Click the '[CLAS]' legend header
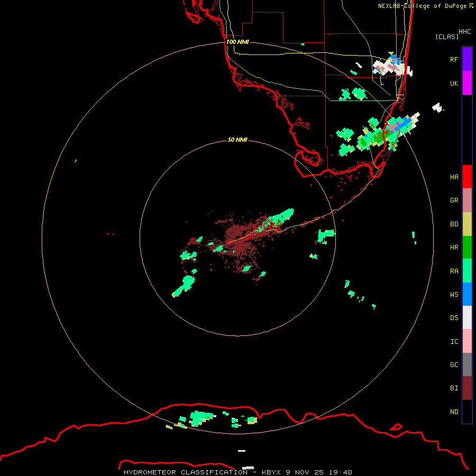Image resolution: width=476 pixels, height=476 pixels. click(x=447, y=36)
